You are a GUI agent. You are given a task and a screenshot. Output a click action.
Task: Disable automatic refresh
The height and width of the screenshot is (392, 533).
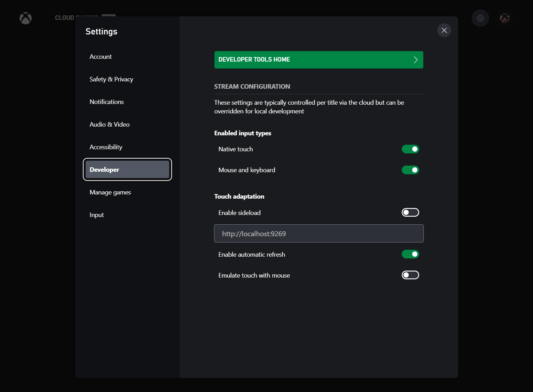tap(410, 254)
